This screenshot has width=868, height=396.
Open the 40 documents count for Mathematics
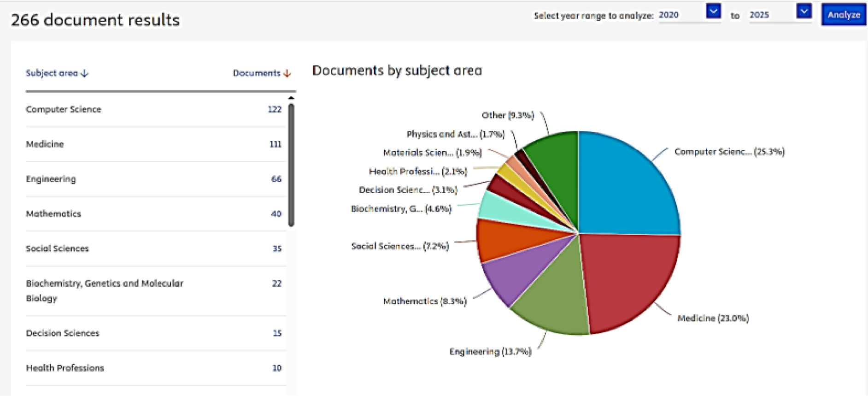point(276,213)
